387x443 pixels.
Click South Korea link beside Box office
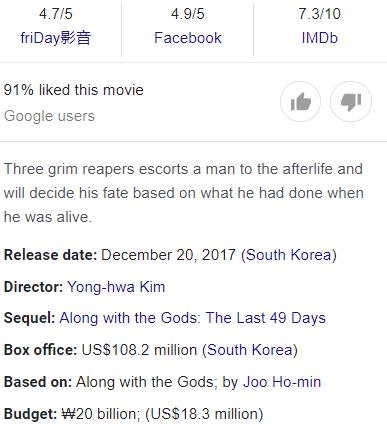(x=250, y=350)
